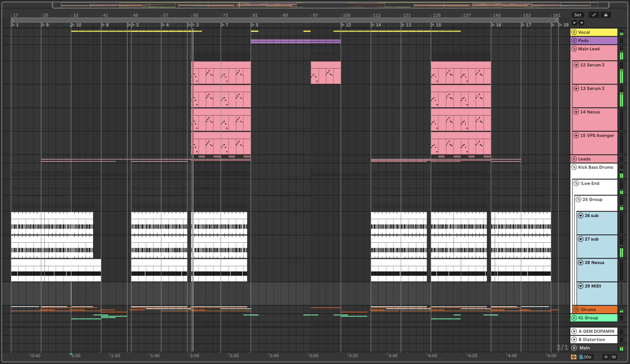Image resolution: width=630 pixels, height=364 pixels.
Task: Click the 1.00x zoom field
Action: pyautogui.click(x=586, y=357)
